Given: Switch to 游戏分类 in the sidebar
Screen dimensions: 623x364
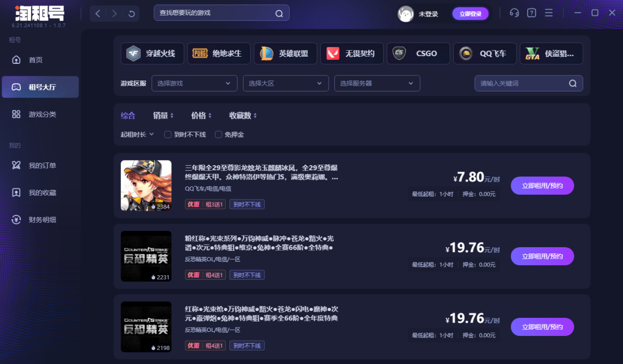Looking at the screenshot, I should pos(42,114).
